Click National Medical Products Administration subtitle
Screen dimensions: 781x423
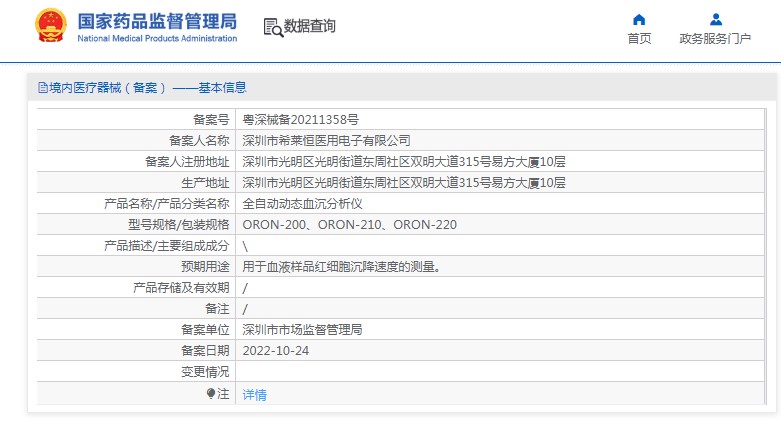(x=157, y=38)
